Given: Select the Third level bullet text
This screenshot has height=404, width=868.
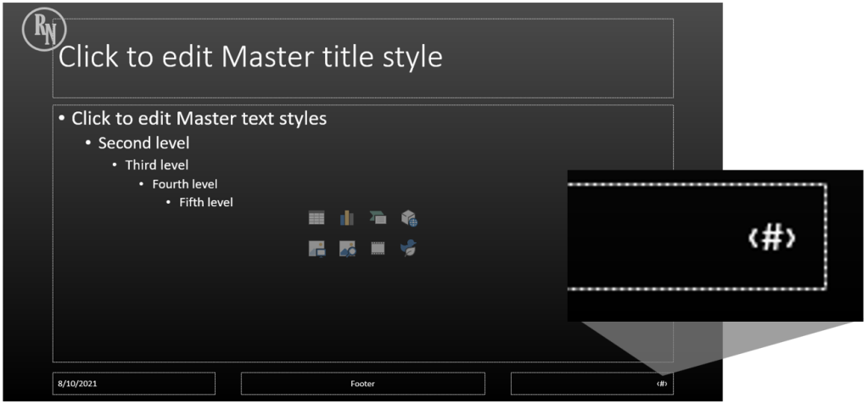Looking at the screenshot, I should [x=156, y=165].
